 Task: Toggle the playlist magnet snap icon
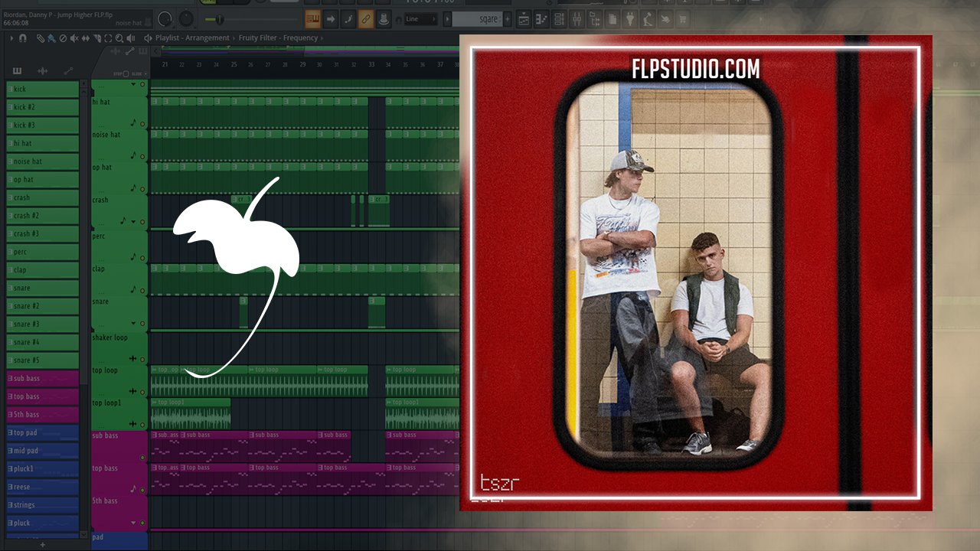point(23,38)
